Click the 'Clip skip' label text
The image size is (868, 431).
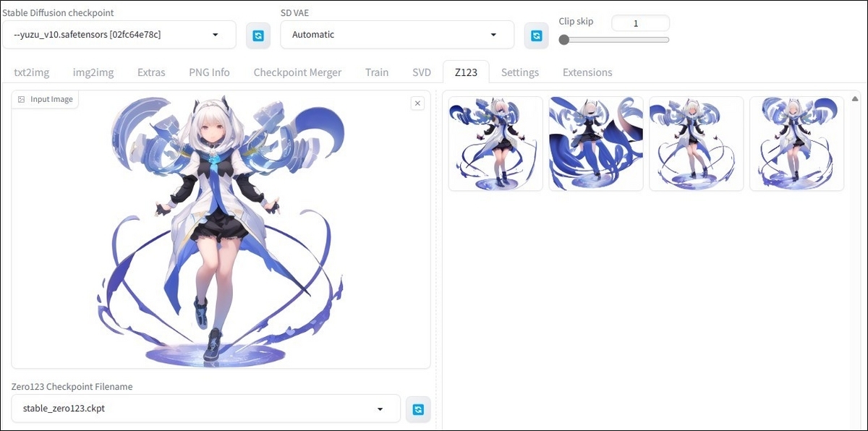click(x=576, y=21)
